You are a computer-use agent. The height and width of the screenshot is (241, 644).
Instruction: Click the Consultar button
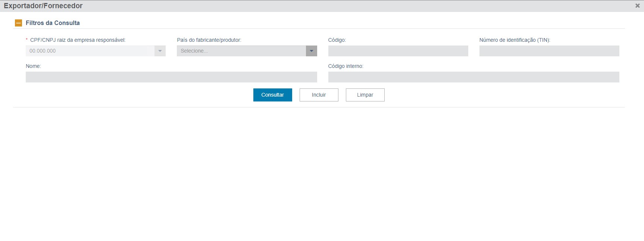point(273,95)
